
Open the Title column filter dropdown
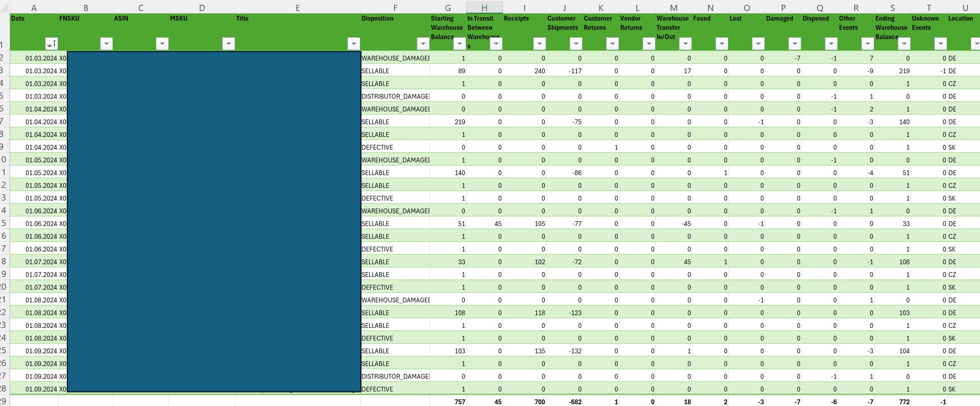[x=354, y=43]
